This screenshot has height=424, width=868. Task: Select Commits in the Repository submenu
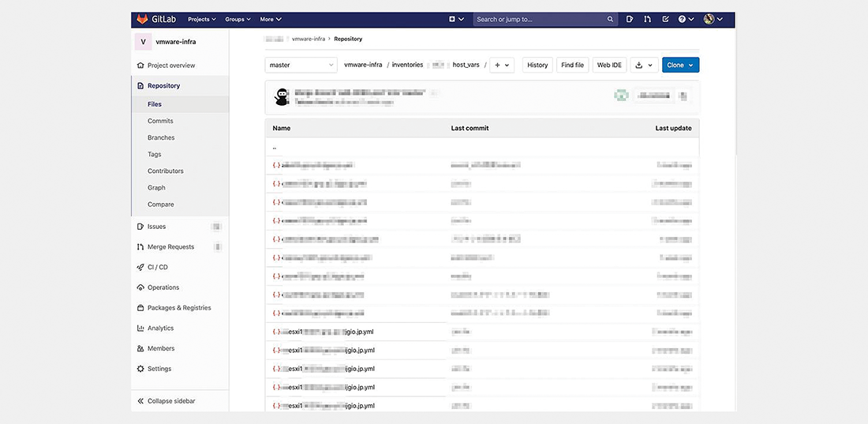click(x=160, y=121)
